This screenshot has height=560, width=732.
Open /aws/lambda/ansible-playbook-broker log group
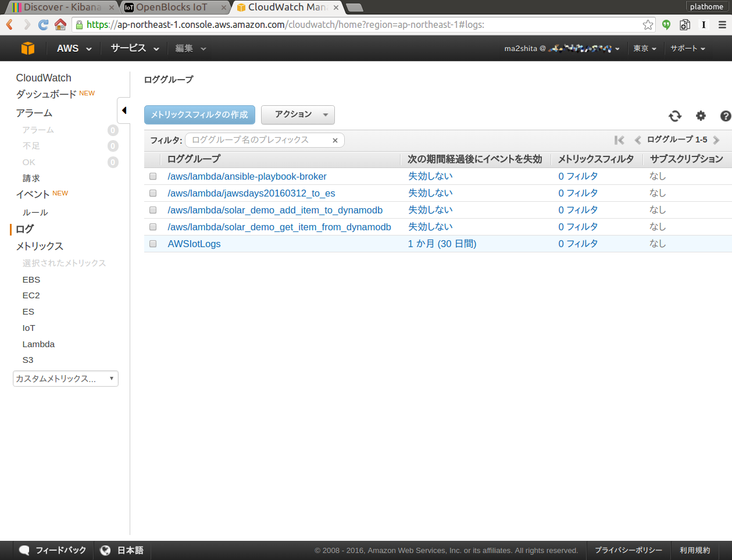point(247,176)
